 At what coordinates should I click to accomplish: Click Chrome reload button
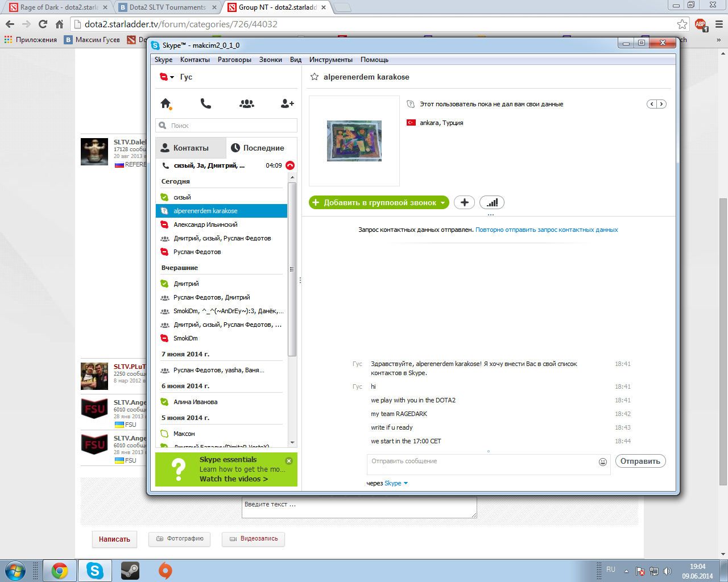pos(43,24)
